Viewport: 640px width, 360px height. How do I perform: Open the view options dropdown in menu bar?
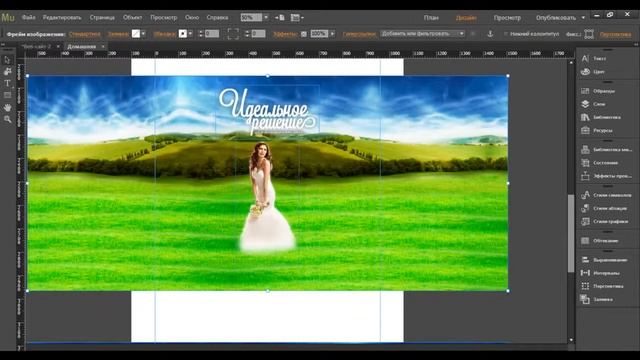297,18
